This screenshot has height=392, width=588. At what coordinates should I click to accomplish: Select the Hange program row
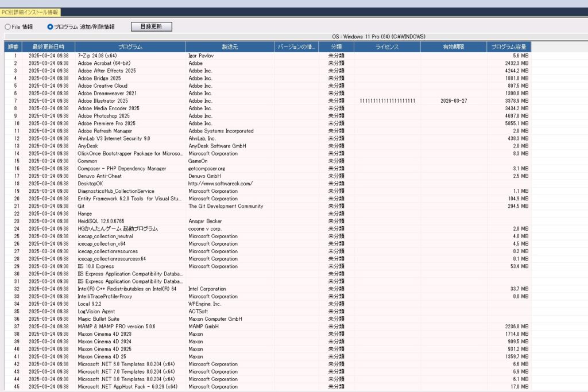(x=268, y=214)
